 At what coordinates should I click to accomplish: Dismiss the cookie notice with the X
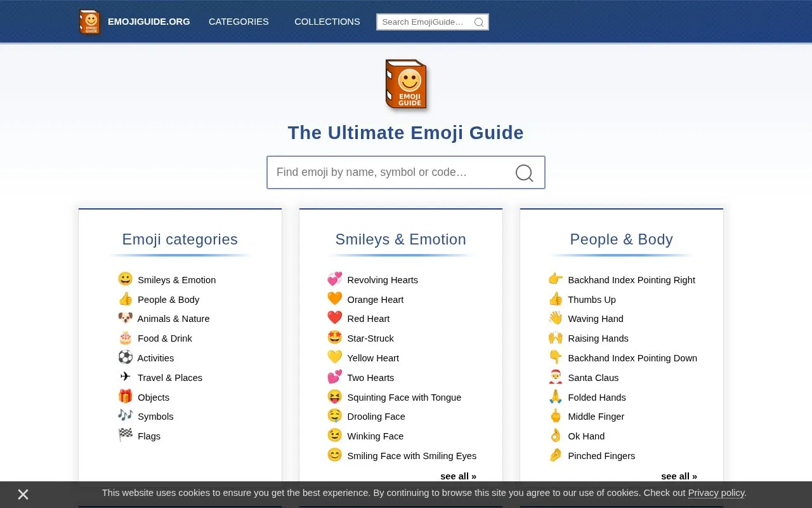(23, 494)
